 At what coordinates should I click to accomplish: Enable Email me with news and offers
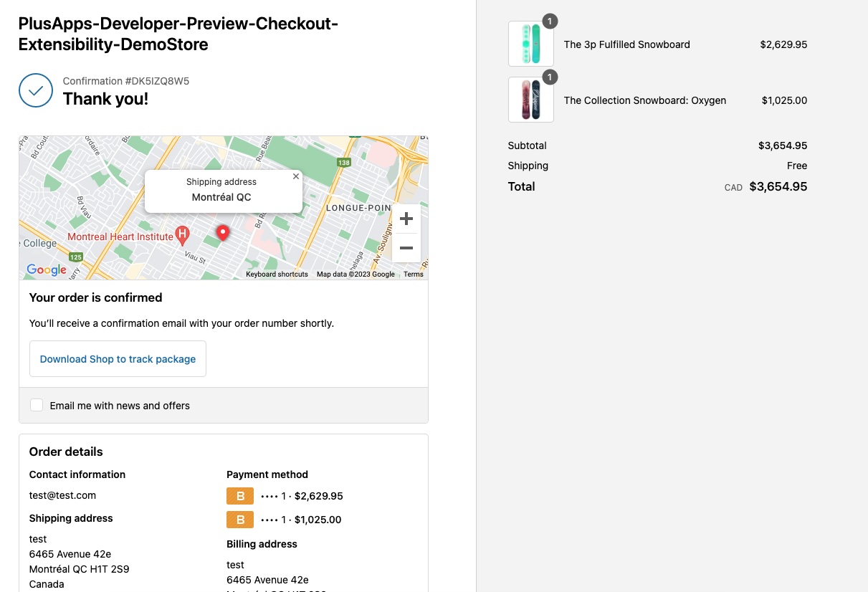pos(37,406)
